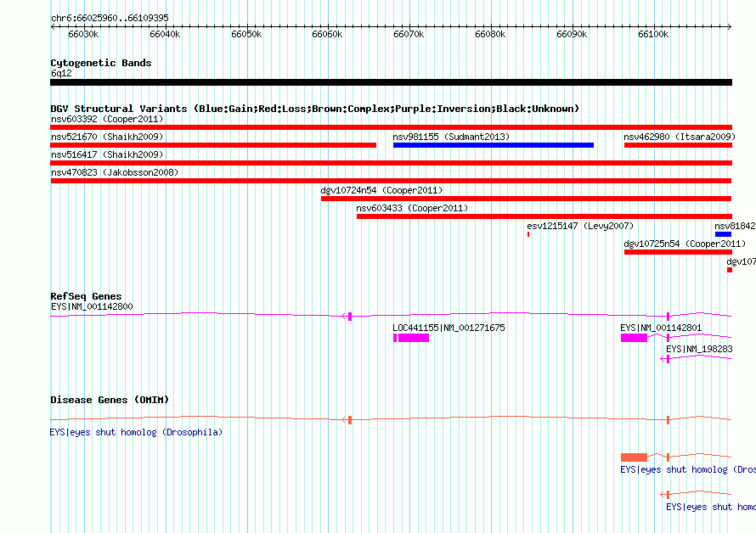Click nsv470823 (Jakobsson2008) variant label
The image size is (756, 533).
pos(115,172)
